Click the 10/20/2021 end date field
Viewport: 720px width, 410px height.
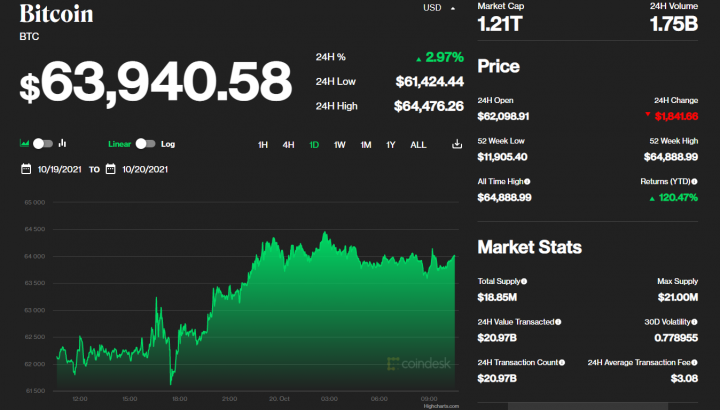pos(145,169)
